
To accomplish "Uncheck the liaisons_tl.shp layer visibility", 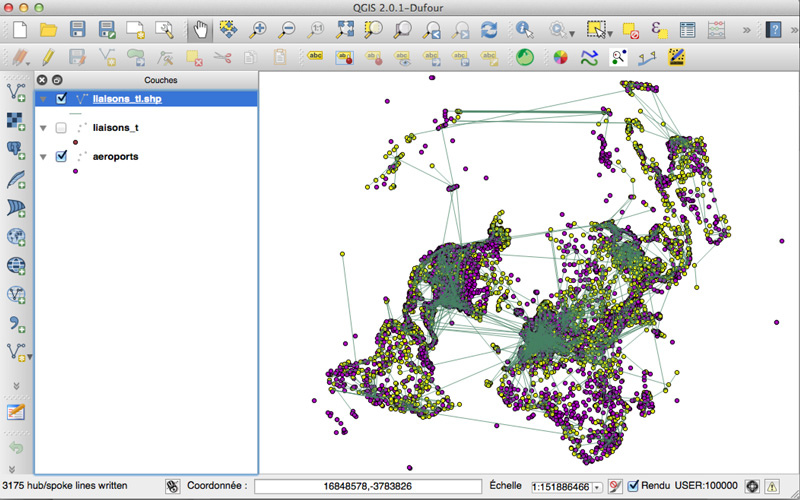I will pyautogui.click(x=62, y=99).
